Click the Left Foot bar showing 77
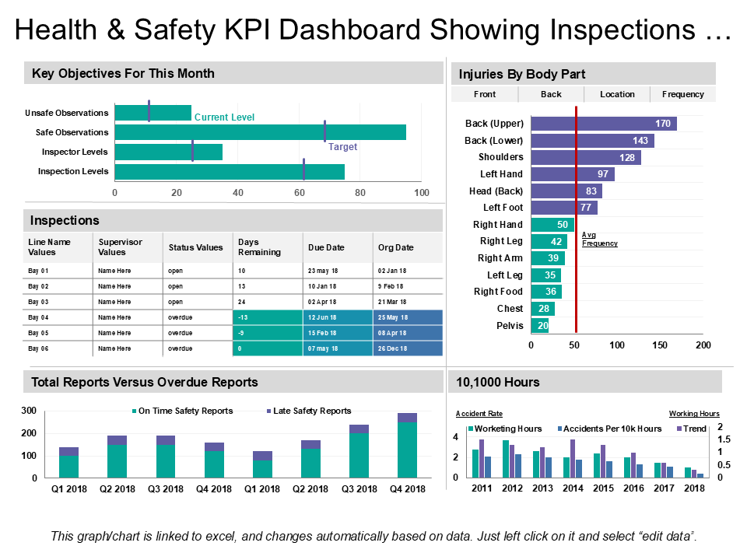The image size is (747, 560). (x=564, y=208)
